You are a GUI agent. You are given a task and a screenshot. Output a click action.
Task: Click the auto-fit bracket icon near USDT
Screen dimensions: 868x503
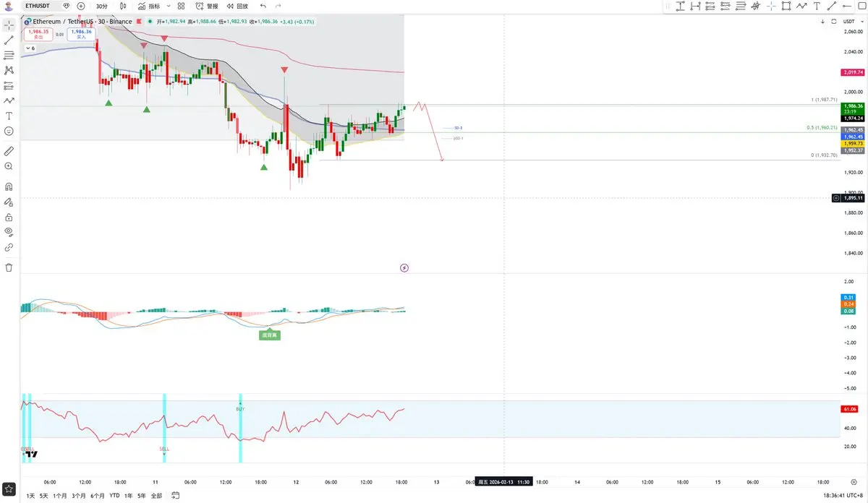834,22
